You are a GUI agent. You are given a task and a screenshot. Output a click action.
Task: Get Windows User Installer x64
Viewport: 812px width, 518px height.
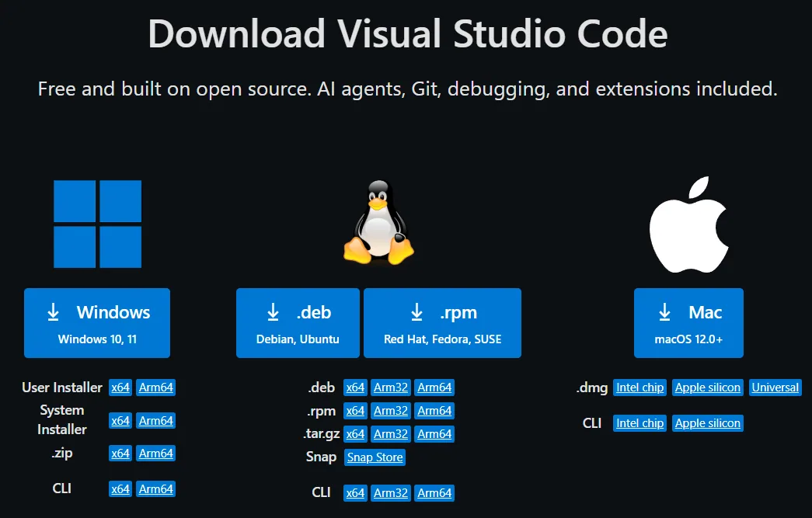tap(120, 388)
